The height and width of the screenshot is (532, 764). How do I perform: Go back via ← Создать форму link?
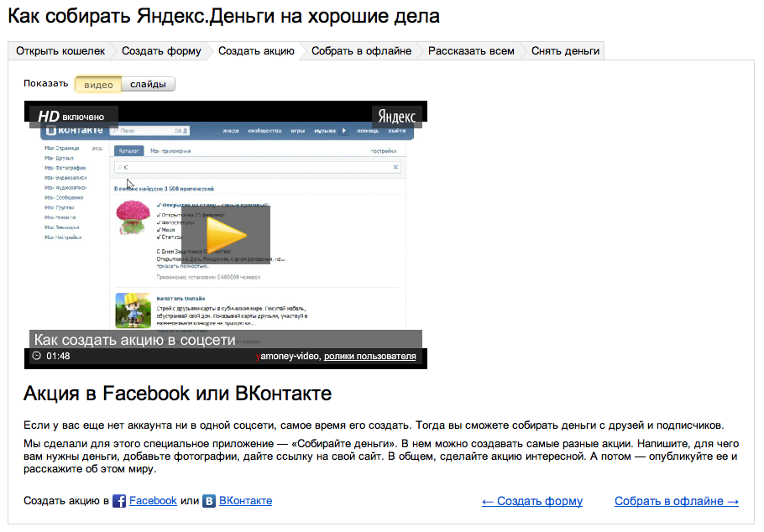(x=532, y=501)
